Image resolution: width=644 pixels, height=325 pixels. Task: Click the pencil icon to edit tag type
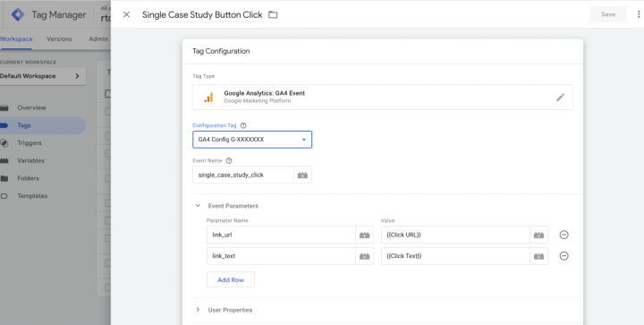tap(560, 98)
